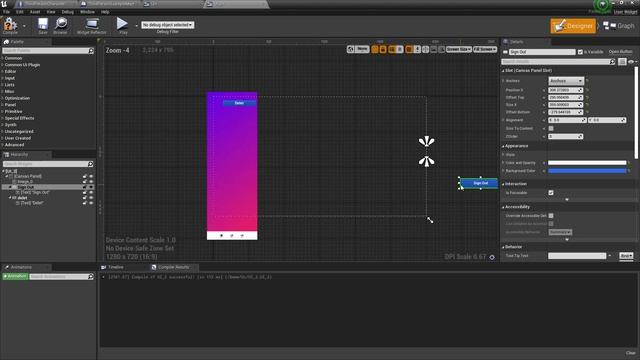Viewport: 640px width, 360px height.
Task: Toggle Override Accessible Defaults checkbox
Action: point(551,216)
